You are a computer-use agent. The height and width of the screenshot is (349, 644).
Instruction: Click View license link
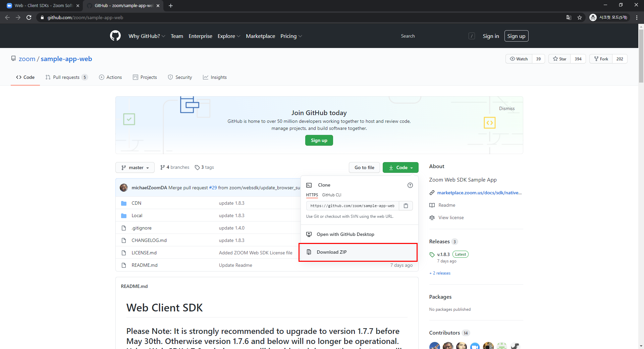[x=451, y=217]
